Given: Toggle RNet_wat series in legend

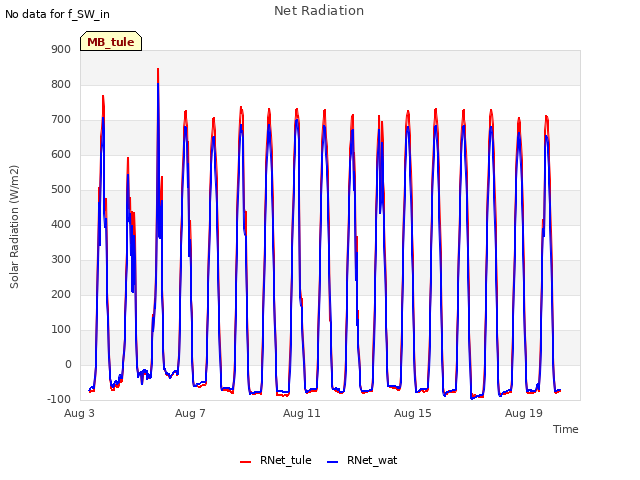Looking at the screenshot, I should pos(362,460).
